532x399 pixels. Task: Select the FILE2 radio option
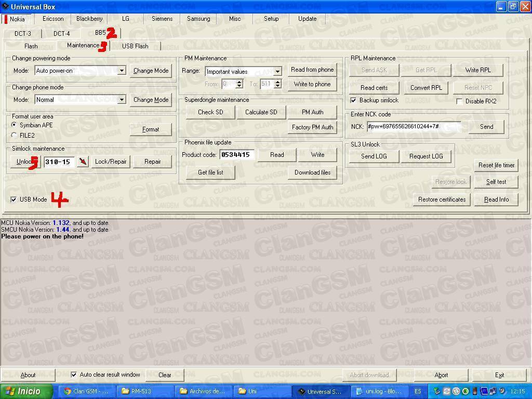[14, 136]
